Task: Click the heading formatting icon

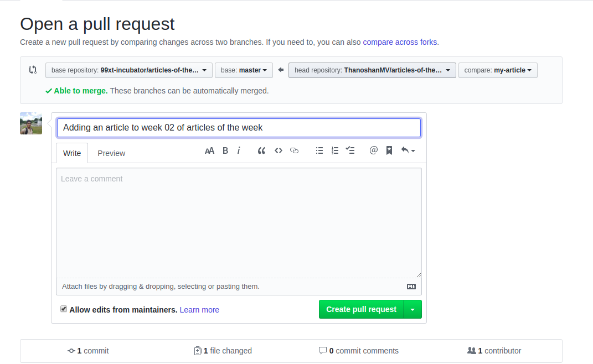Action: pyautogui.click(x=209, y=150)
